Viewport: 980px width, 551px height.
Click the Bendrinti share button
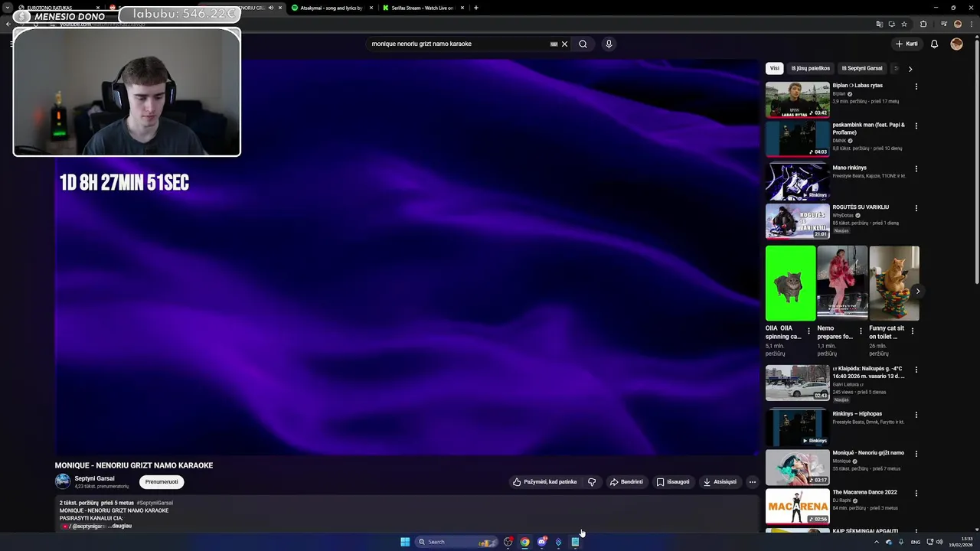click(x=626, y=482)
